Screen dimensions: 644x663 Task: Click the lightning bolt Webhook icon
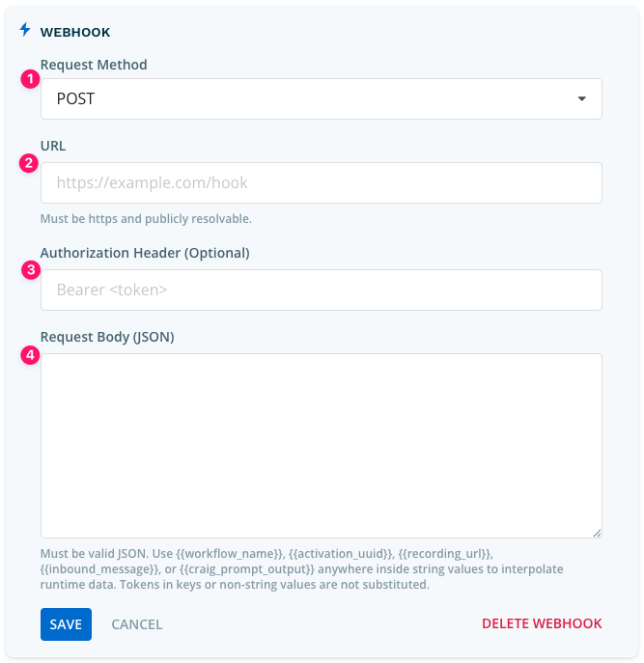[25, 30]
